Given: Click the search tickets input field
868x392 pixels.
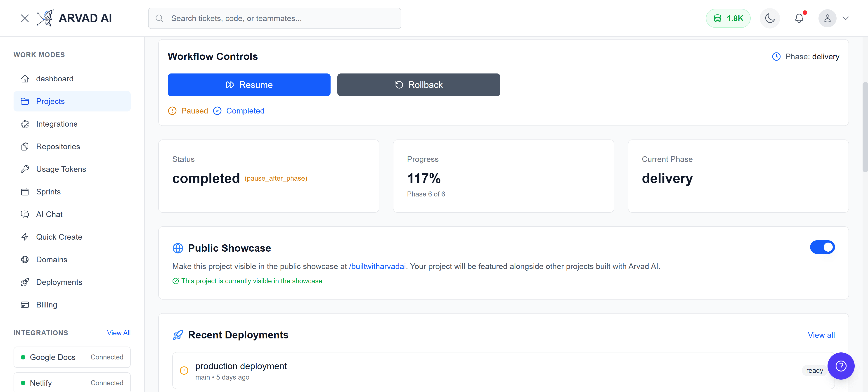Looking at the screenshot, I should pos(274,18).
